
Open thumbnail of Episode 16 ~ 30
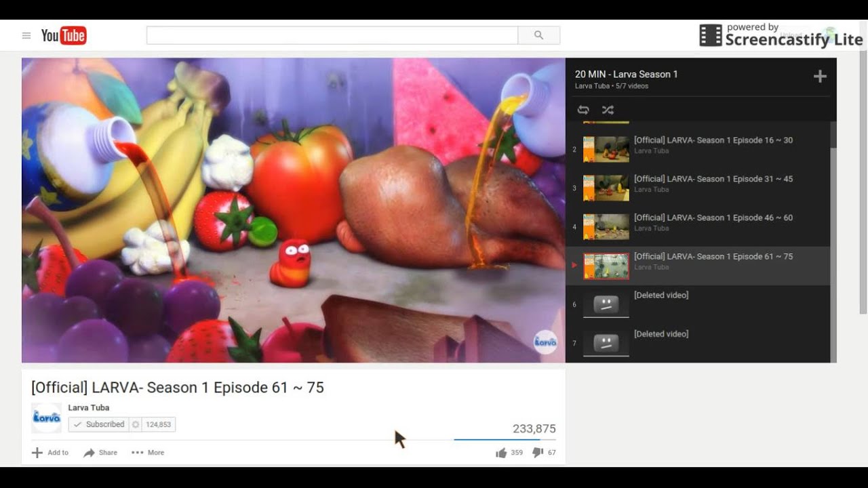[606, 150]
